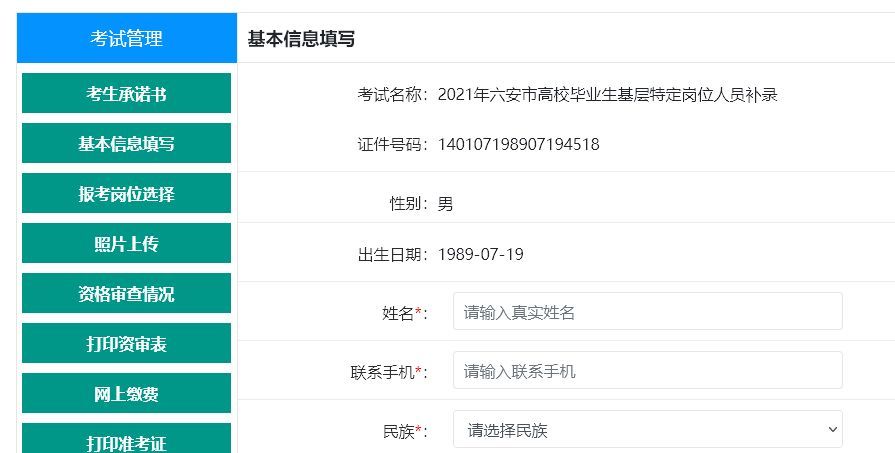Viewport: 895px width, 453px height.
Task: Select 打印准考证 in the sidebar
Action: 126,441
